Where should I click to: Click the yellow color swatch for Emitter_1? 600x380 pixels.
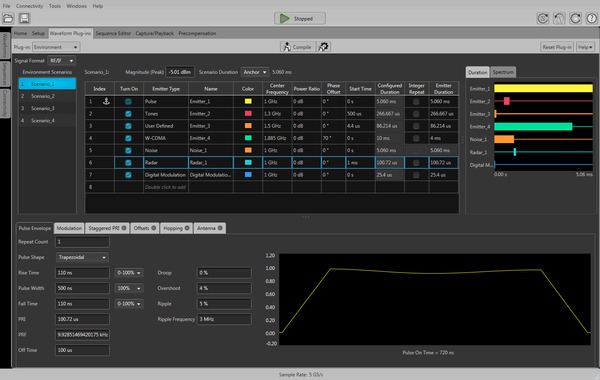pos(248,101)
